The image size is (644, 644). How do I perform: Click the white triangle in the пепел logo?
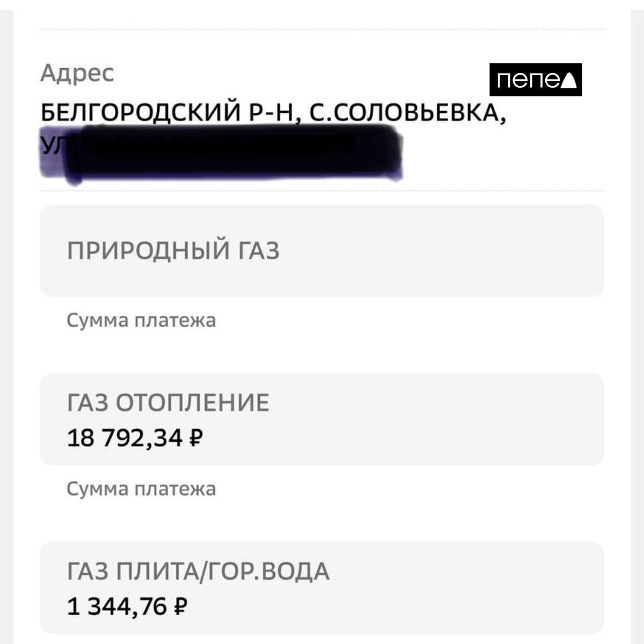(569, 80)
